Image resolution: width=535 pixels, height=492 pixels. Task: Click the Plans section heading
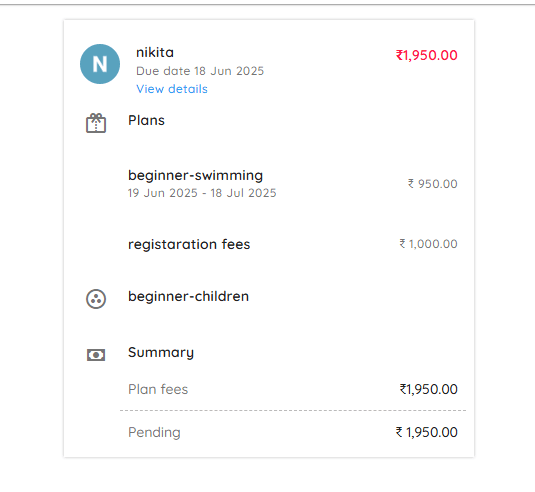(146, 120)
